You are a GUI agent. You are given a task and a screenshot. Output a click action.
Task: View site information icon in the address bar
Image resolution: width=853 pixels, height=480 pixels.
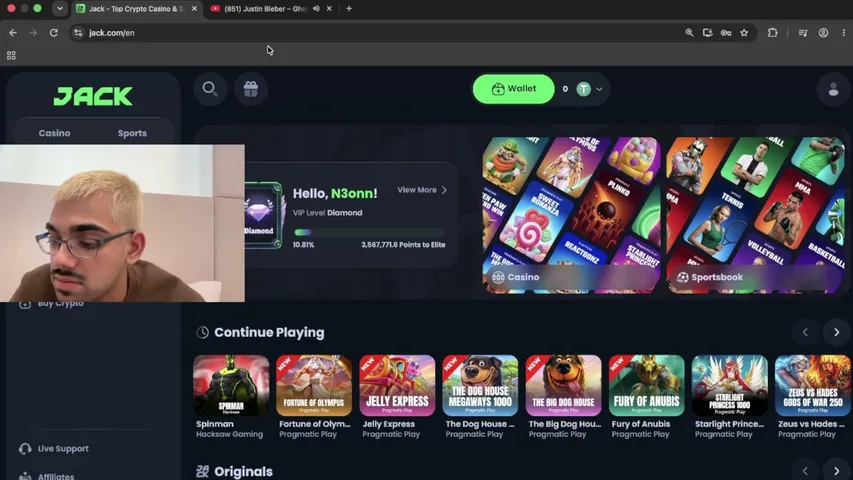pos(78,33)
